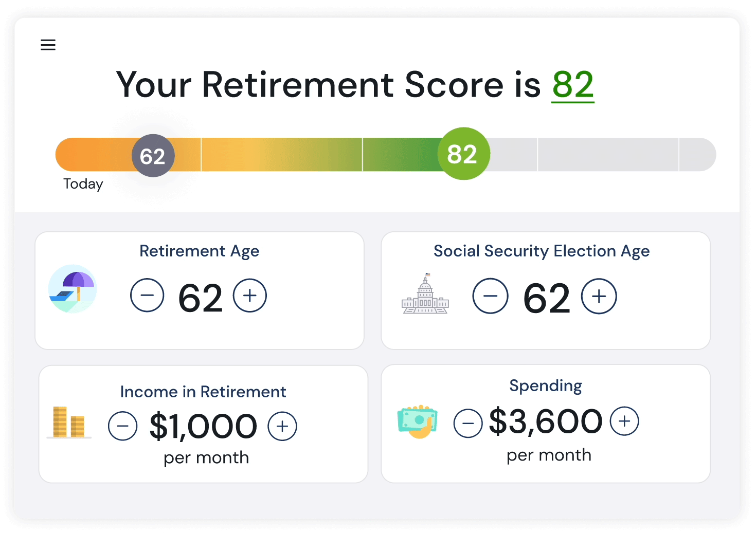The image size is (756, 533).
Task: Click the $3,600 spending value
Action: click(546, 422)
